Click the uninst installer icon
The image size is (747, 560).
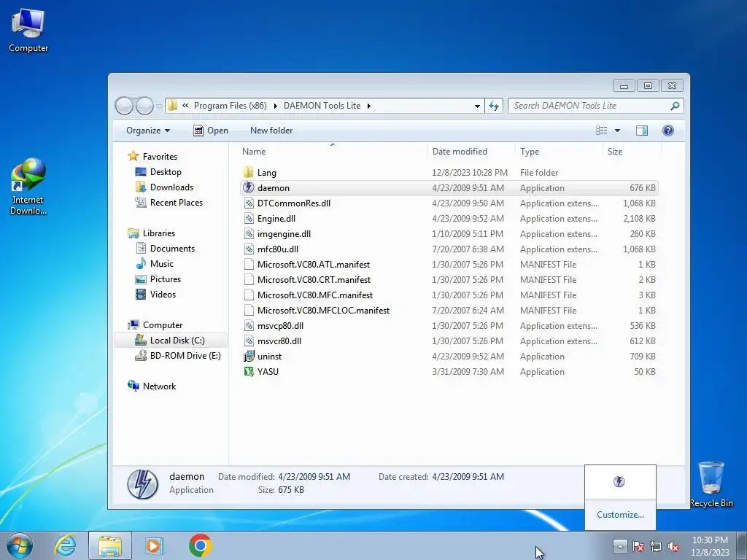click(x=248, y=356)
